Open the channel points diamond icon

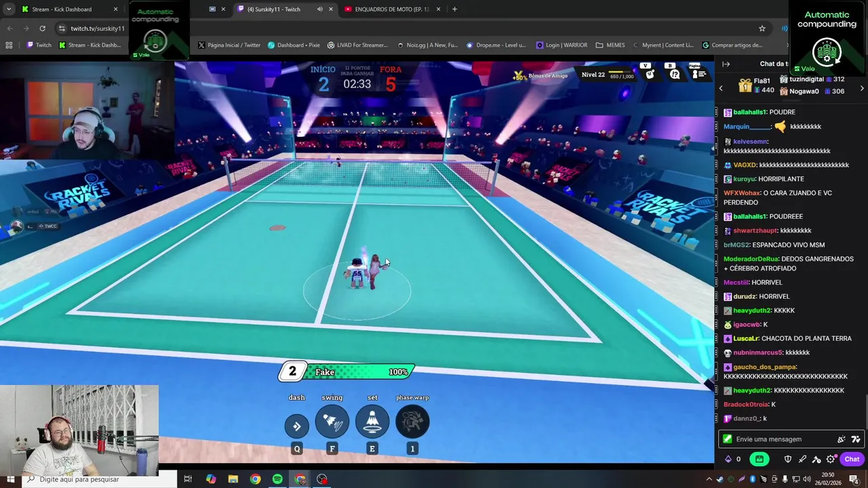[x=728, y=460]
